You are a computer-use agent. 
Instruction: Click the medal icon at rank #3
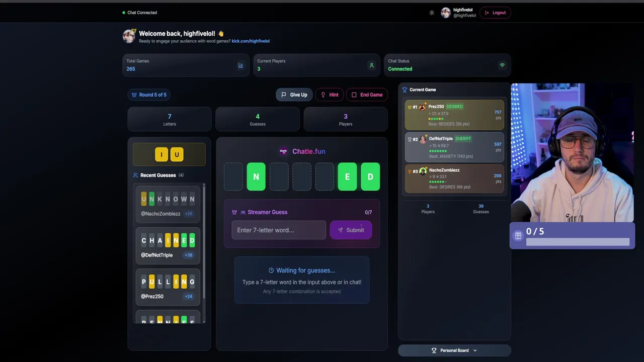tap(410, 171)
